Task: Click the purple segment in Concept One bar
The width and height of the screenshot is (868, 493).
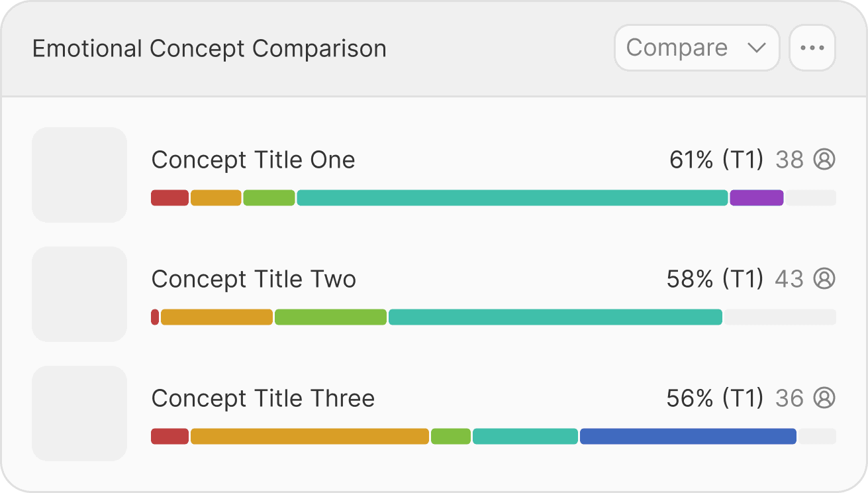Action: tap(756, 197)
